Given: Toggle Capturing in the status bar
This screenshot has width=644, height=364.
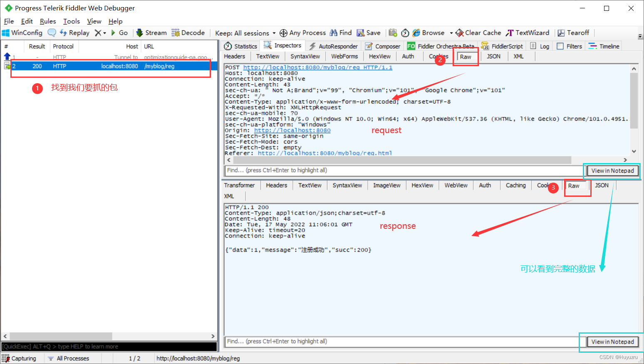Looking at the screenshot, I should pyautogui.click(x=19, y=358).
